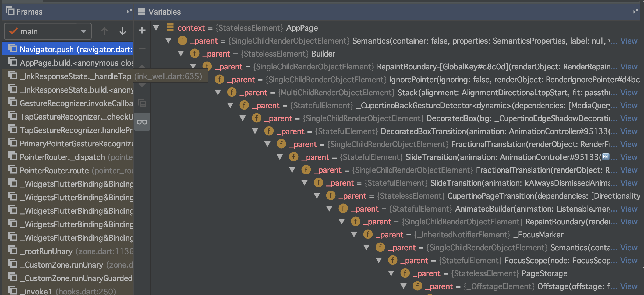Click View link on Offstage row
The image size is (644, 295).
coord(628,286)
